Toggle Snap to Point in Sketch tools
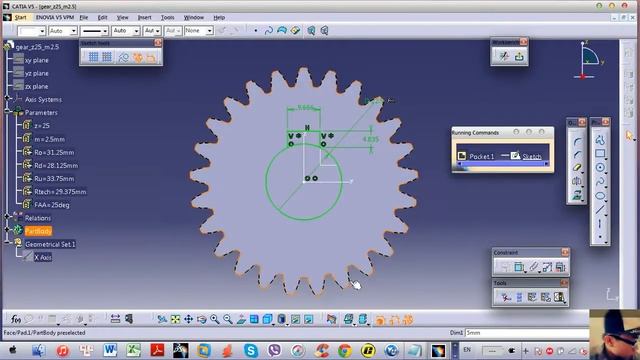This screenshot has width=640, height=360. [107, 57]
